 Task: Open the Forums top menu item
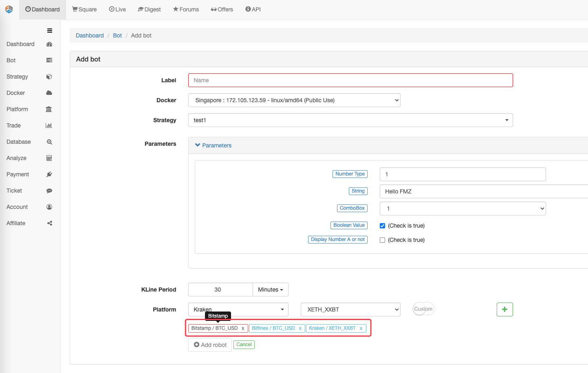coord(186,9)
